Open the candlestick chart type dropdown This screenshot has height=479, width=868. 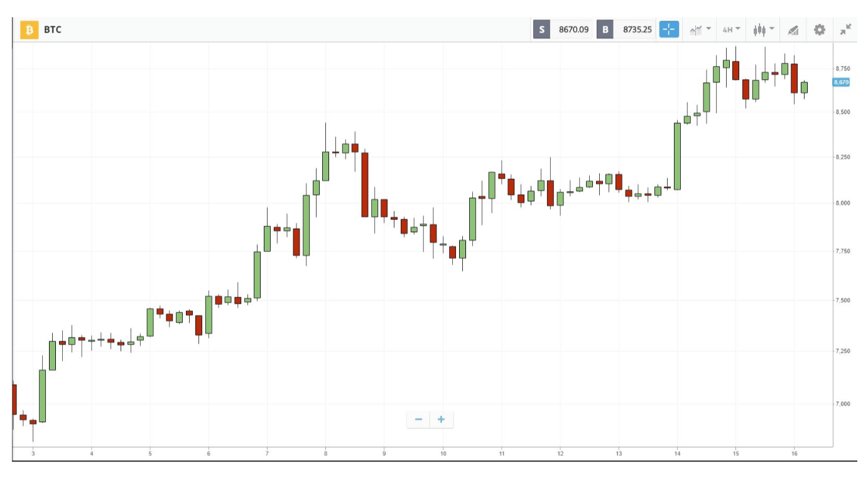coord(763,30)
